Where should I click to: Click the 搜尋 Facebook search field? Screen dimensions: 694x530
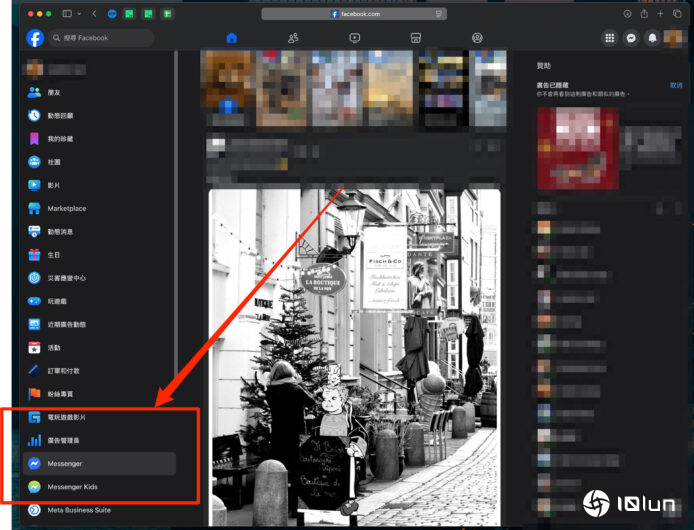pyautogui.click(x=100, y=38)
